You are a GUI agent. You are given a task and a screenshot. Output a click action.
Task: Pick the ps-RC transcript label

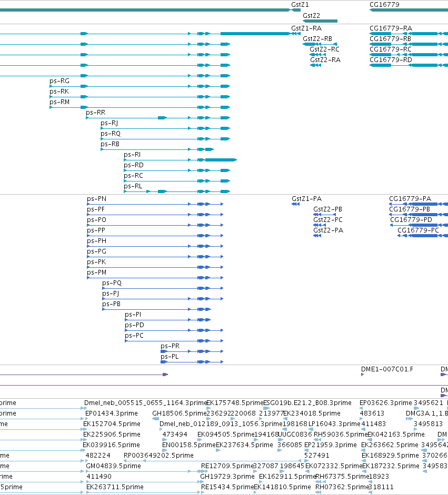133,176
